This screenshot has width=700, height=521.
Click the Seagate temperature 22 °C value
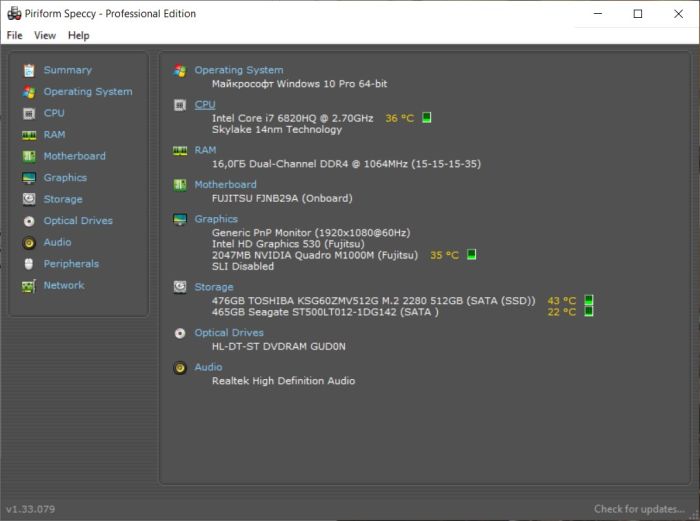coord(562,312)
